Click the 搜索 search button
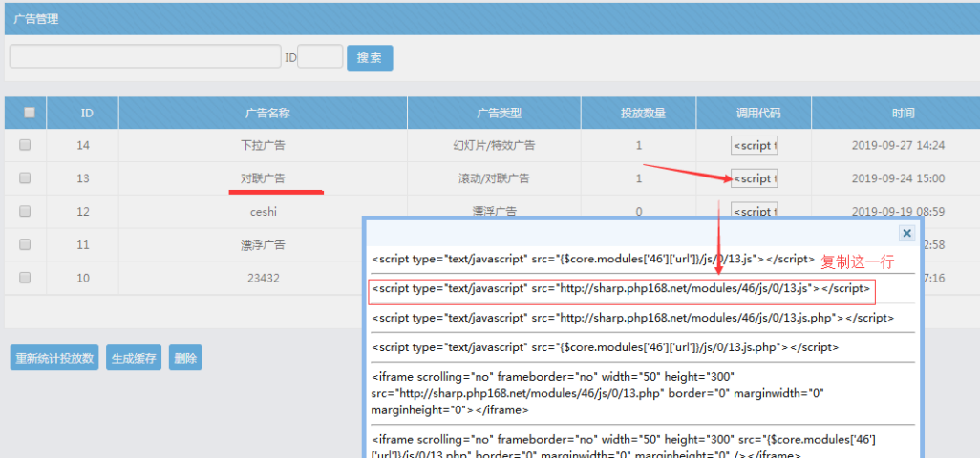980x459 pixels. click(369, 57)
